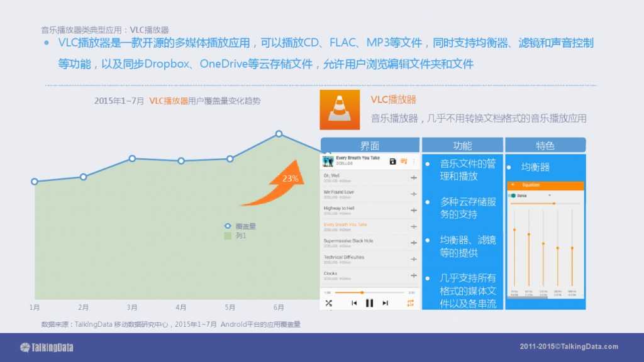Enable the Dance equalizer toggle switch
Image resolution: width=644 pixels, height=362 pixels.
tap(513, 195)
